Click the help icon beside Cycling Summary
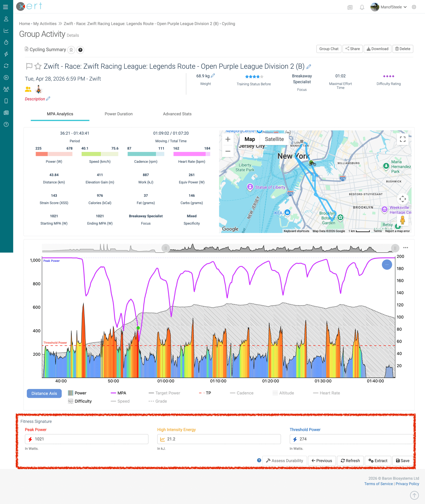The height and width of the screenshot is (504, 425). (x=80, y=50)
